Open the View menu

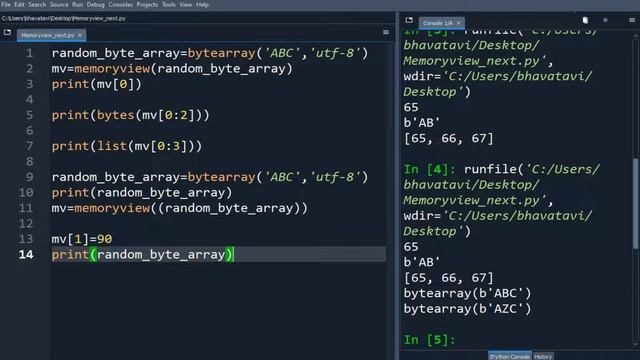(186, 4)
